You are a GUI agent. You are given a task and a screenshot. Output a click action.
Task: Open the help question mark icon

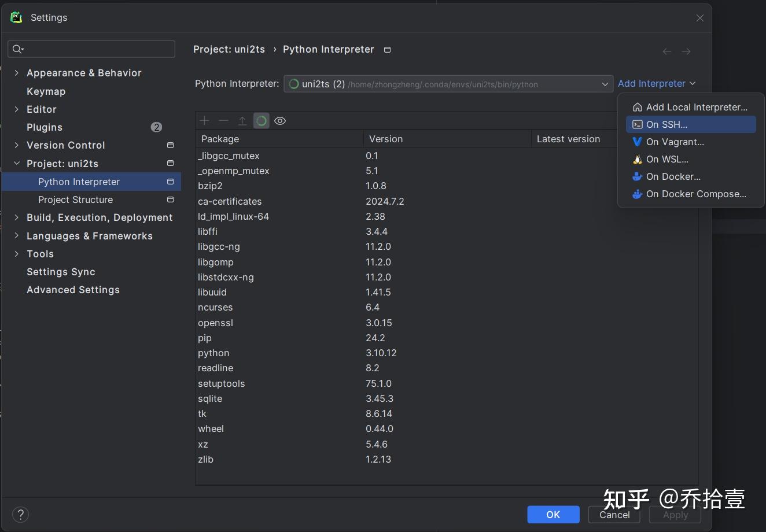20,514
